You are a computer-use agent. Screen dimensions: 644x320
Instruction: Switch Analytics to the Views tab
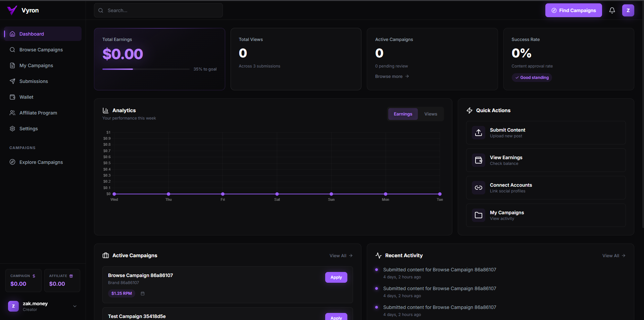click(x=430, y=114)
